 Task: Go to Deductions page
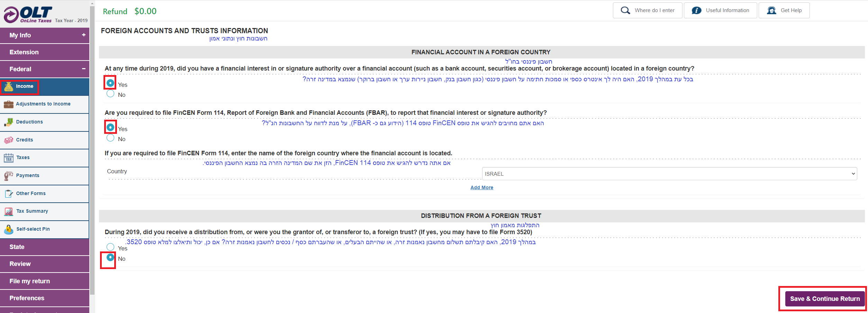[45, 122]
